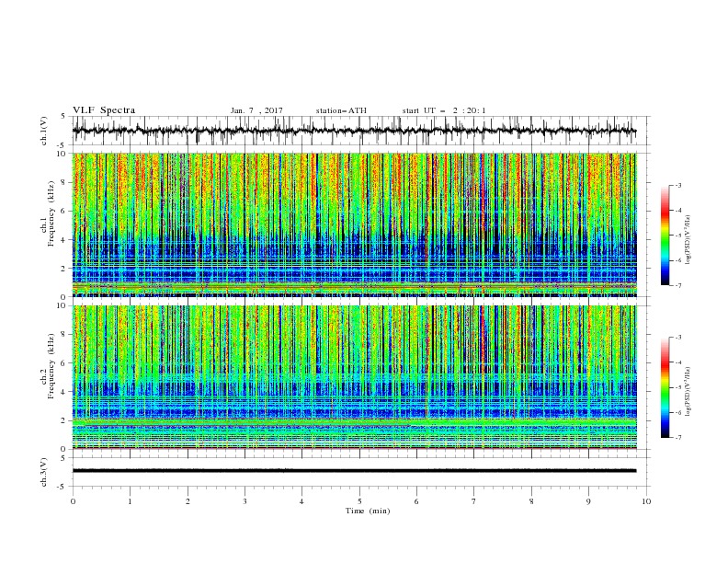Click the "-3" label on ch.1 color bar
728x563 pixels.
tap(678, 185)
